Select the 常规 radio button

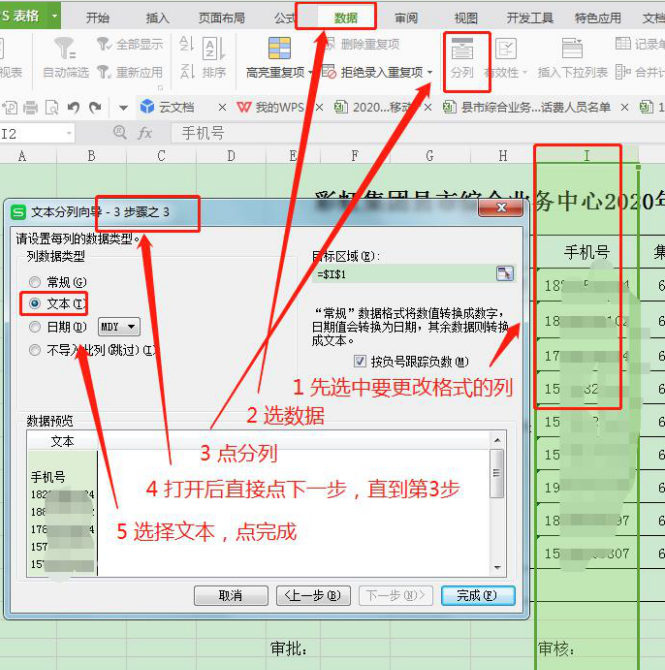(x=36, y=283)
